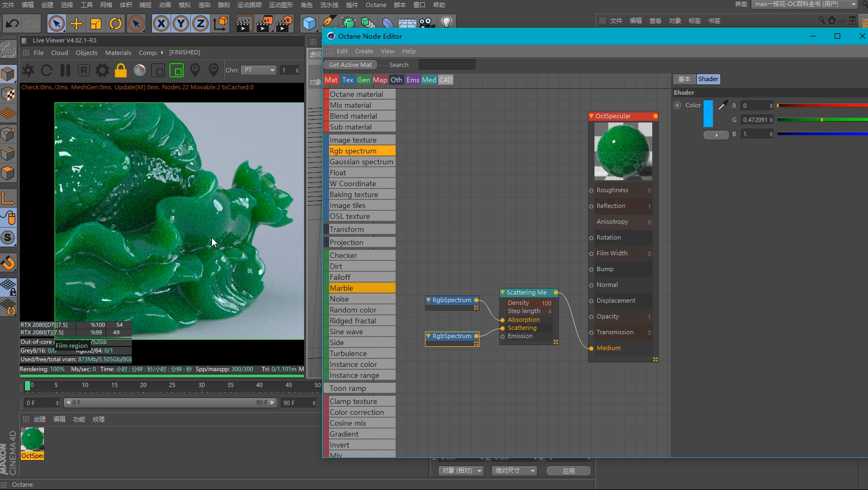868x490 pixels.
Task: Collapse the Scattering Me node triangle
Action: click(x=502, y=292)
